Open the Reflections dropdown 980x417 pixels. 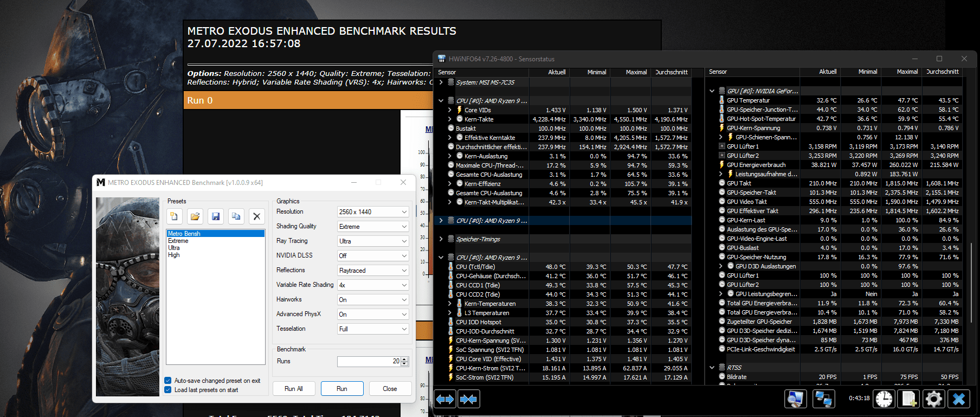click(x=373, y=271)
